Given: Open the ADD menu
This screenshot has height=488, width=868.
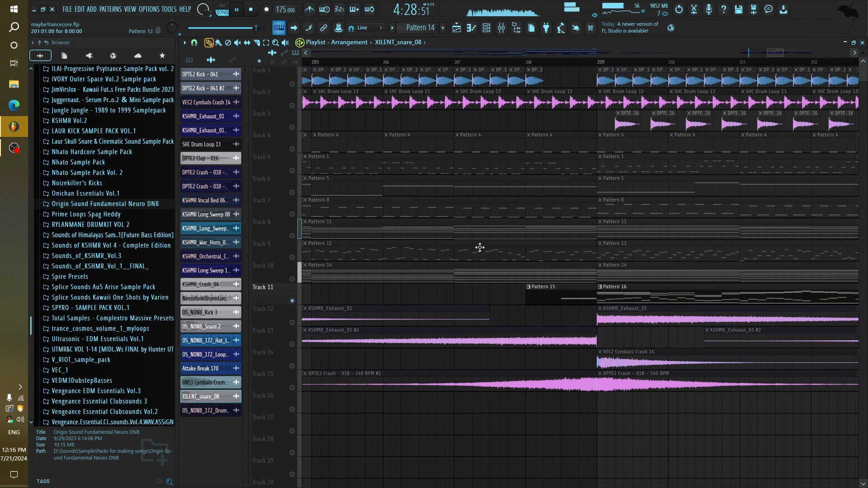Looking at the screenshot, I should coord(92,9).
